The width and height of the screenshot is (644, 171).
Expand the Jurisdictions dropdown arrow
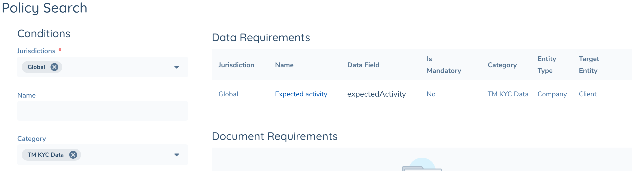point(176,67)
